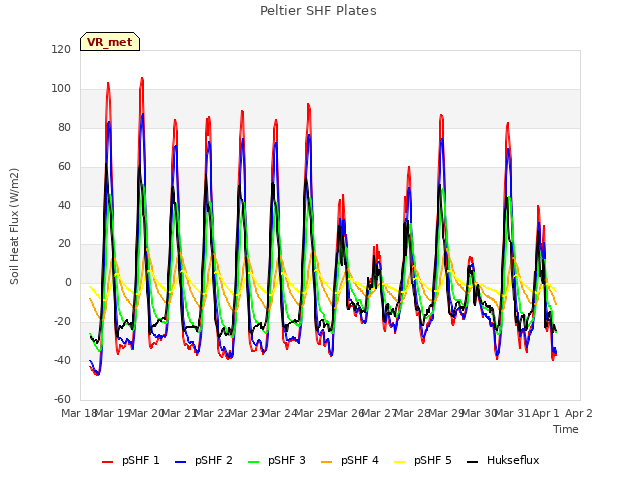The width and height of the screenshot is (640, 480).
Task: Toggle pSHF 2 legend entry
Action: (x=204, y=460)
